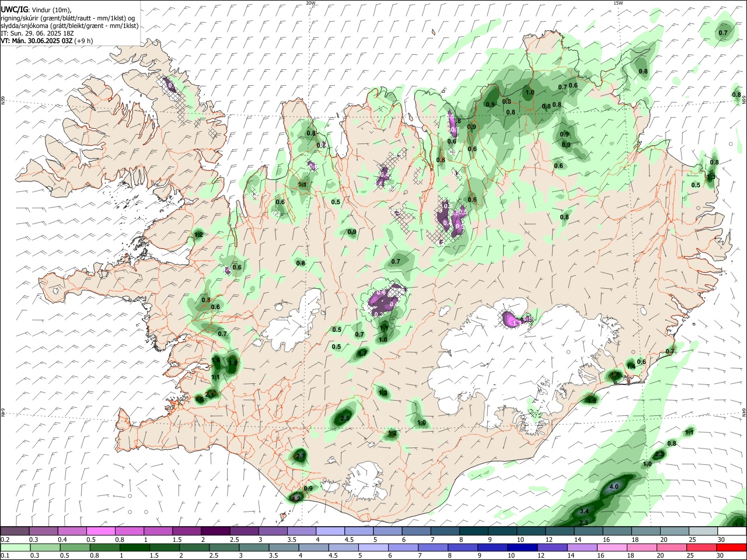Click the '0.4' label on the snow scale
The height and width of the screenshot is (560, 747).
[x=62, y=539]
